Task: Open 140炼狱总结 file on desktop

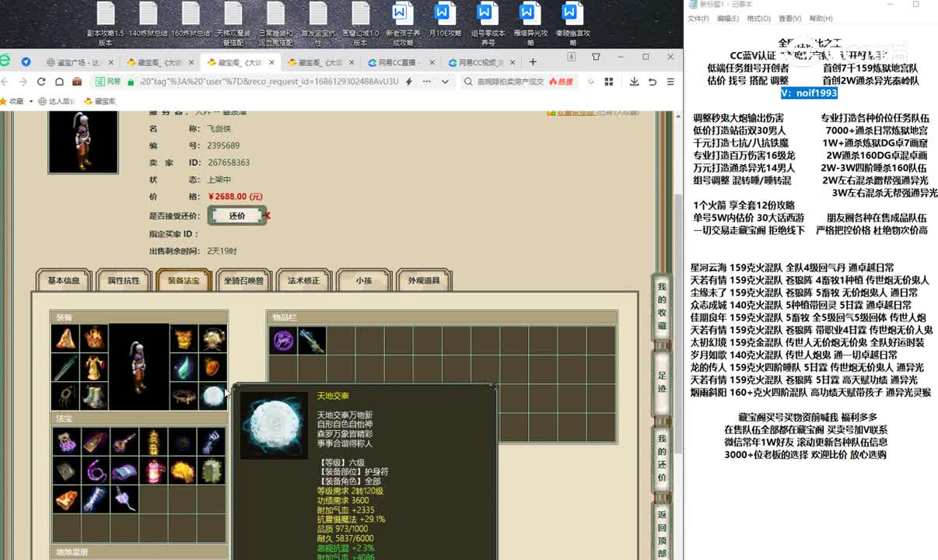Action: coord(149,23)
